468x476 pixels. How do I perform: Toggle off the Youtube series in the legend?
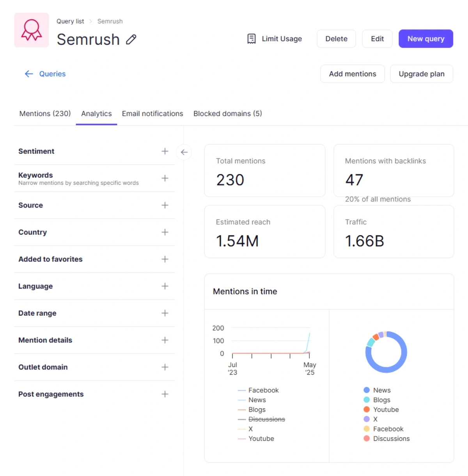pyautogui.click(x=261, y=439)
